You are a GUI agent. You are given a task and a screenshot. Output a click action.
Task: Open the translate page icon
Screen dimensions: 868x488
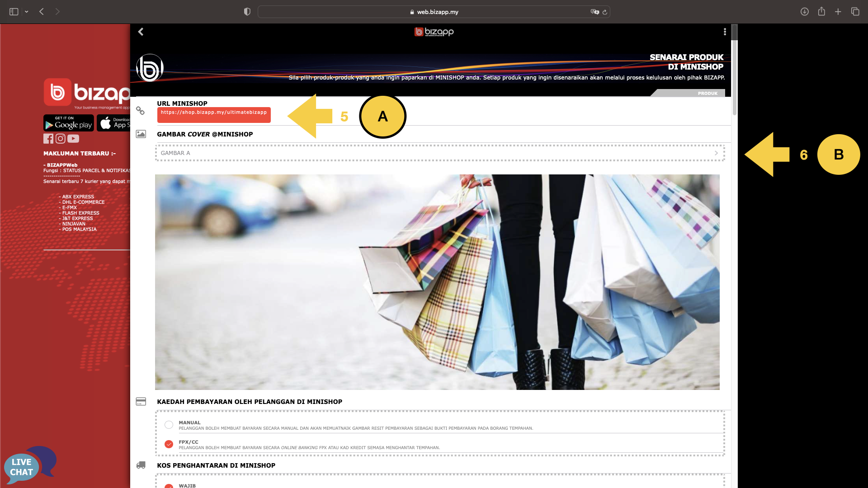coord(594,12)
